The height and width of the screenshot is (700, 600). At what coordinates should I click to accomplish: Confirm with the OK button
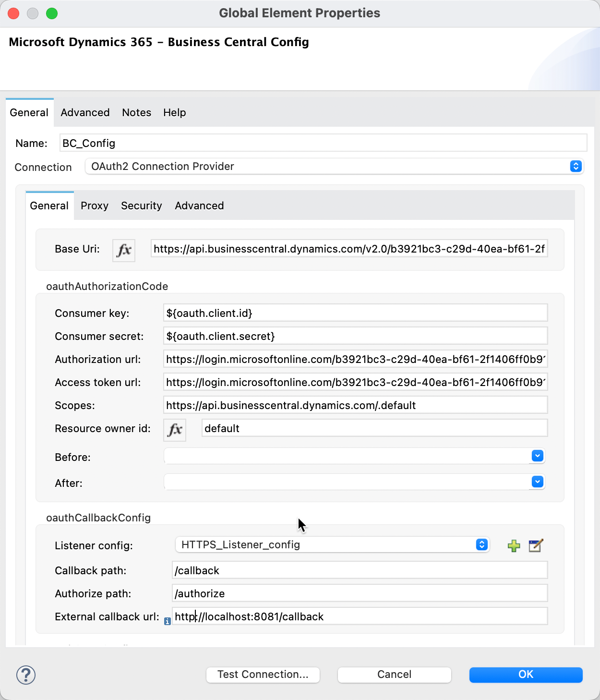click(526, 675)
